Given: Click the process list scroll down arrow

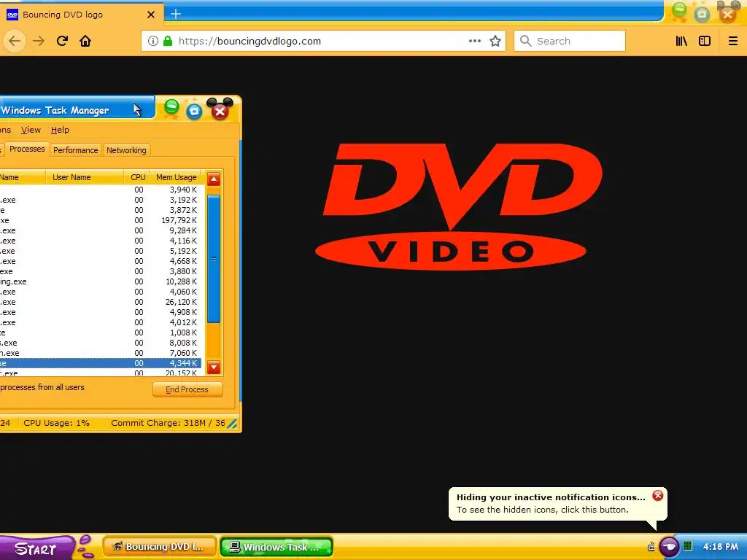Looking at the screenshot, I should click(214, 367).
